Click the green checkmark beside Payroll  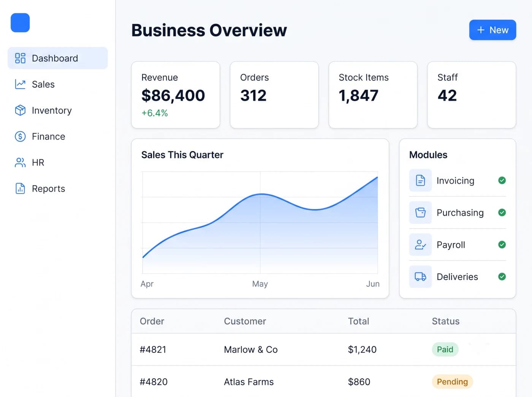pyautogui.click(x=502, y=244)
